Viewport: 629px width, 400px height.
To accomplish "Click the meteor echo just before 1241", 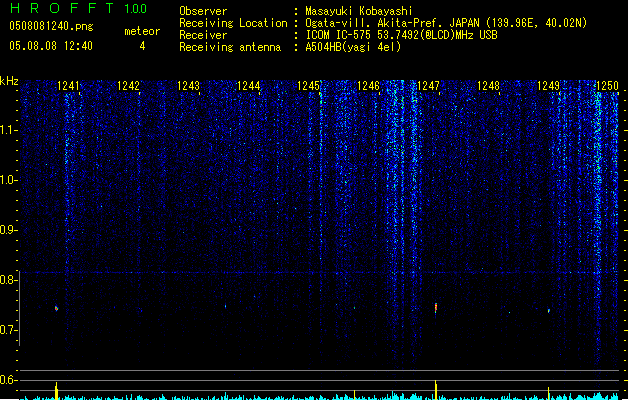I will click(x=57, y=309).
